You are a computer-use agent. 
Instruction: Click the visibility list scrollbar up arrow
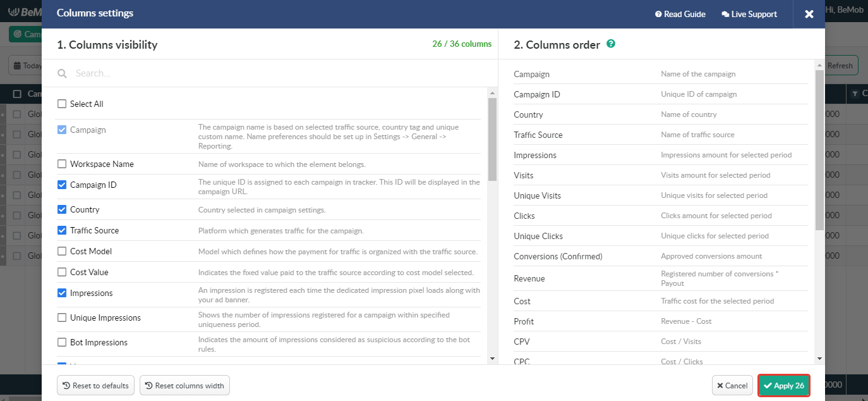point(493,93)
